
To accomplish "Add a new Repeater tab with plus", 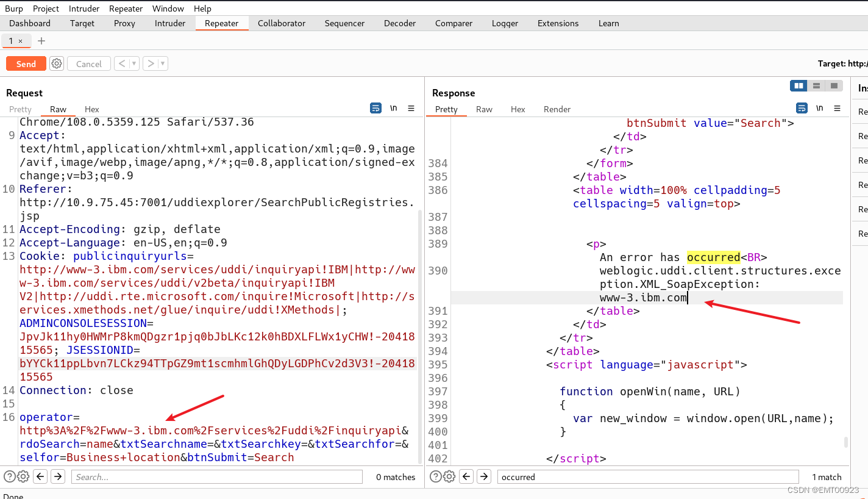I will (x=41, y=41).
